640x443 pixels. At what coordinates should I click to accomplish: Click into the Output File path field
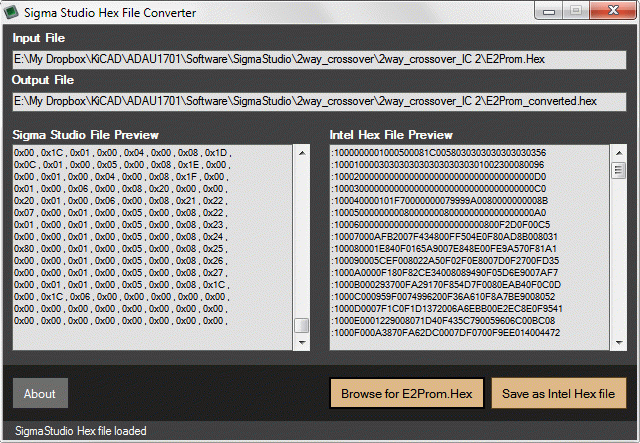tap(319, 101)
